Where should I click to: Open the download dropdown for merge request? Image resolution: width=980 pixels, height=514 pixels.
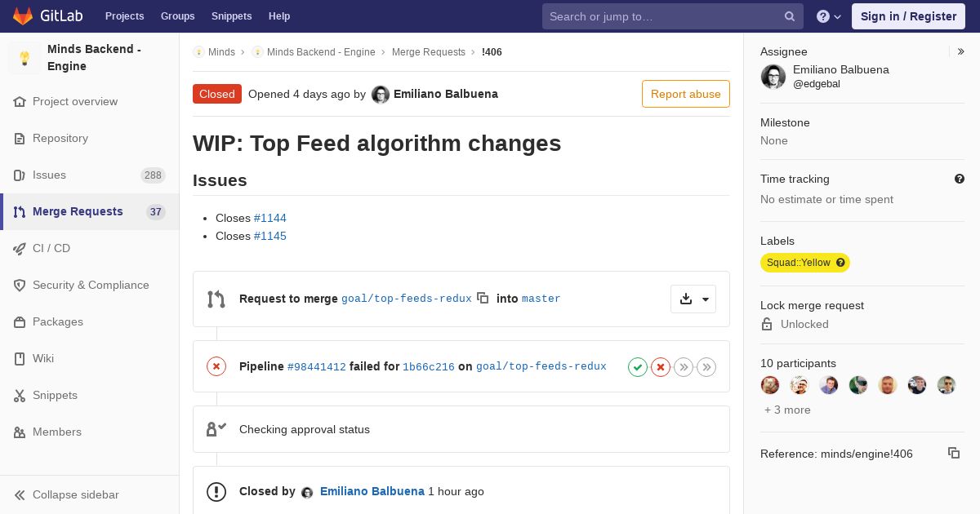(693, 299)
